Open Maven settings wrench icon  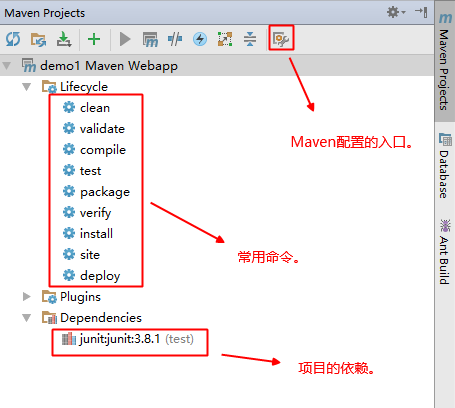point(281,39)
